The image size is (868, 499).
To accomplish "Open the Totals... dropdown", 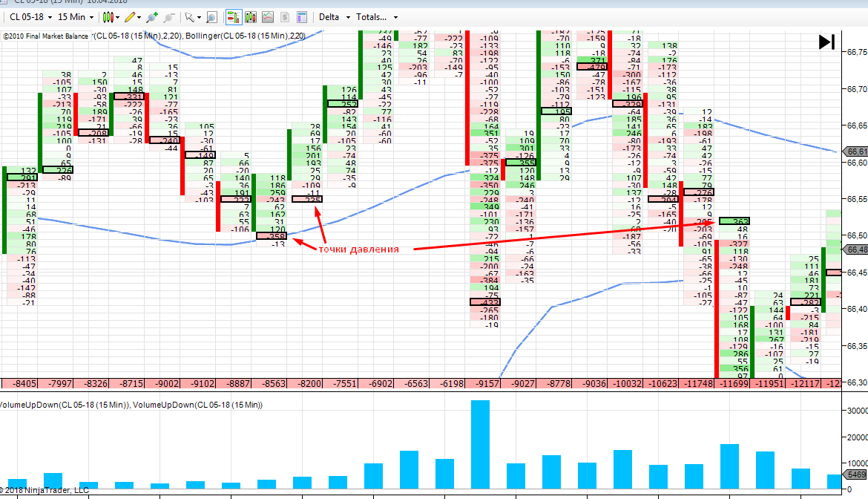I will 376,17.
